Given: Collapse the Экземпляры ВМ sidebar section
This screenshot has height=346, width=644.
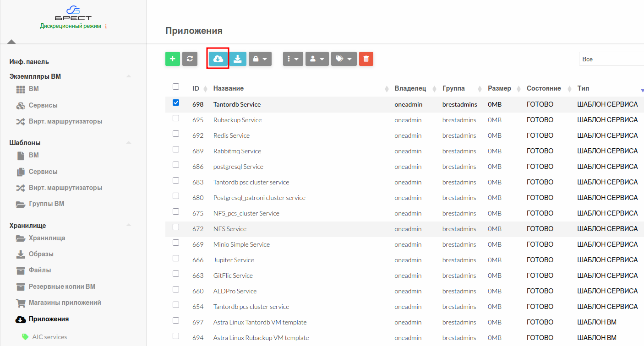Looking at the screenshot, I should [129, 76].
